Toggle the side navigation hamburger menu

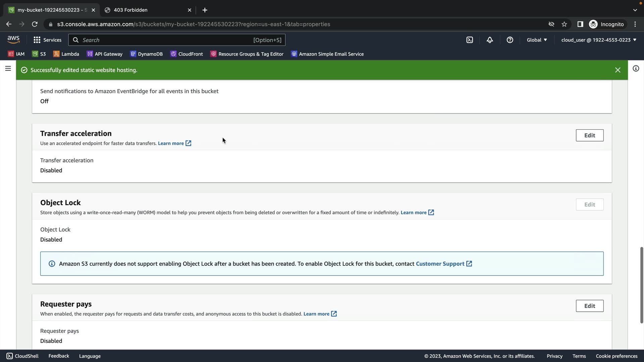[x=8, y=69]
